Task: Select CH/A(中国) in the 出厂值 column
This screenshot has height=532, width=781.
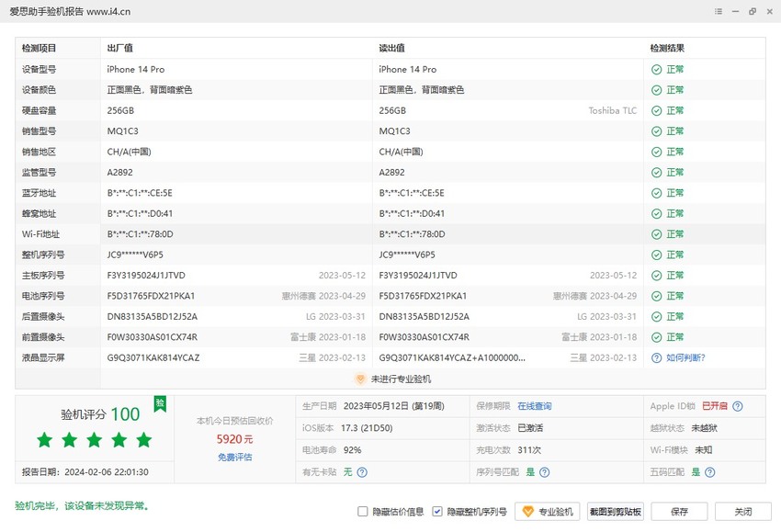Action: point(129,152)
